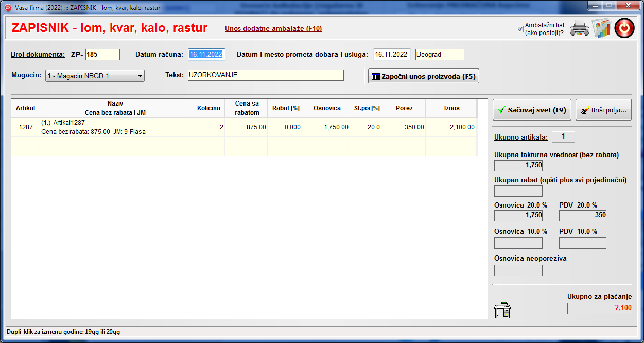Click the quantity cell showing 2
The height and width of the screenshot is (343, 644).
point(208,127)
